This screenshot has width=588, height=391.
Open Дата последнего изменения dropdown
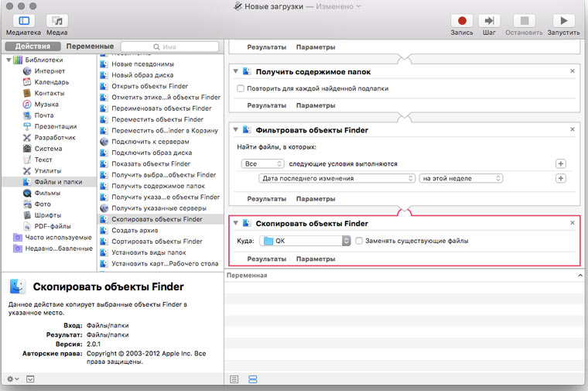pos(337,178)
